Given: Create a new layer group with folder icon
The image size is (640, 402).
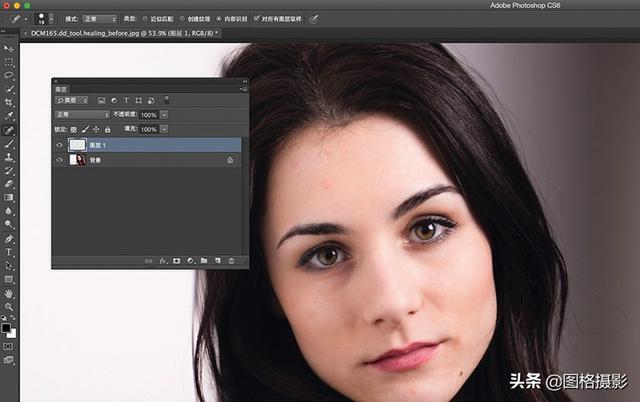Looking at the screenshot, I should pyautogui.click(x=203, y=260).
